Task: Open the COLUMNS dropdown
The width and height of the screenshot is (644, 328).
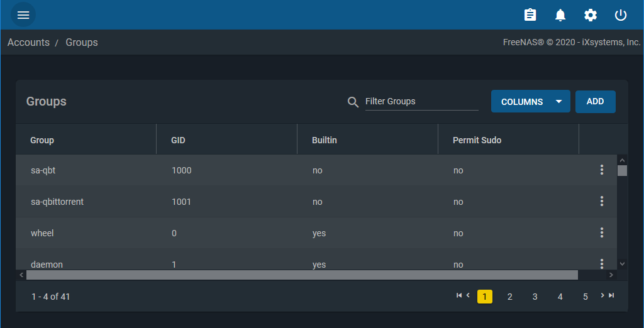Action: coord(531,101)
